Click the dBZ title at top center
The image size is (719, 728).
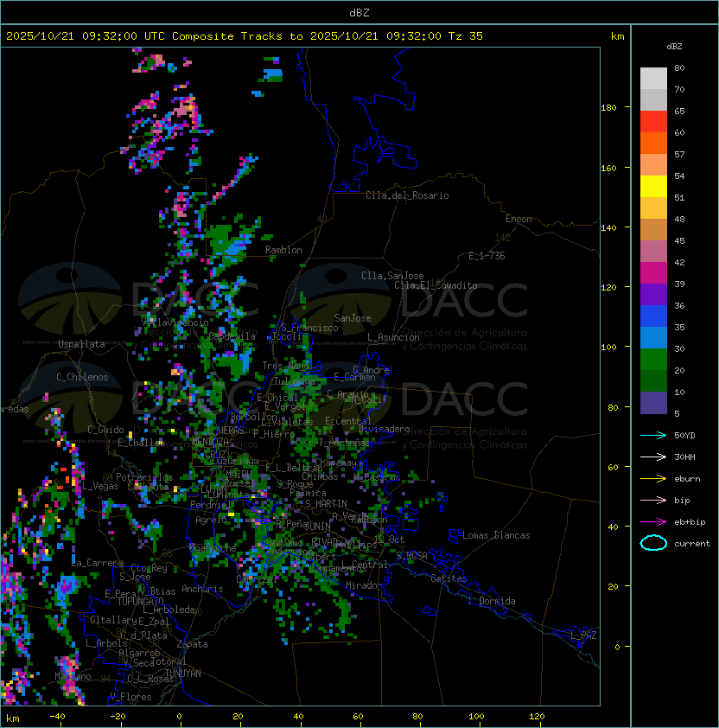pos(359,13)
